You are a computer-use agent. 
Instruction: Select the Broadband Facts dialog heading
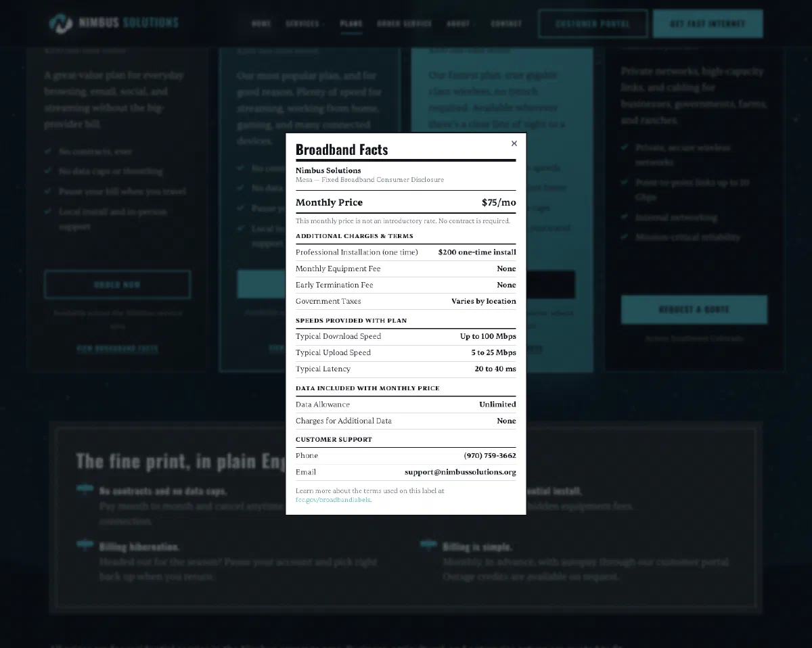point(342,149)
